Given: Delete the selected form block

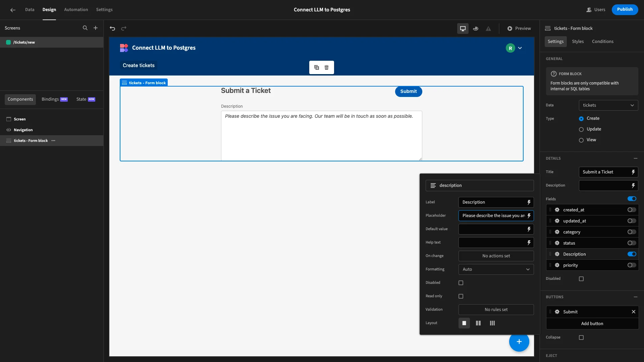Looking at the screenshot, I should pos(326,67).
